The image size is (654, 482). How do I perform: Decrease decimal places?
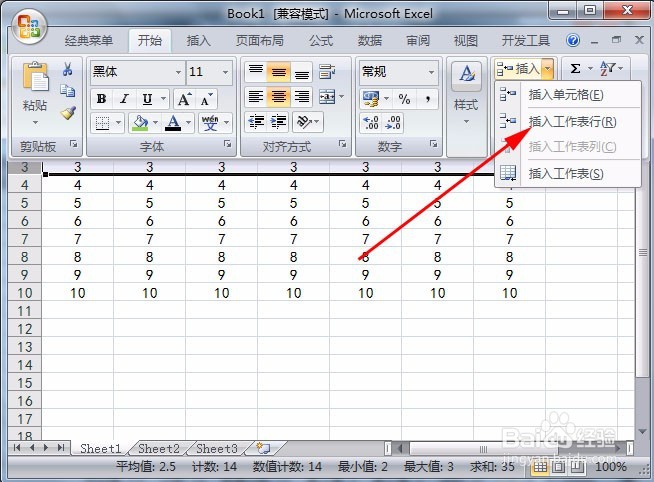393,123
